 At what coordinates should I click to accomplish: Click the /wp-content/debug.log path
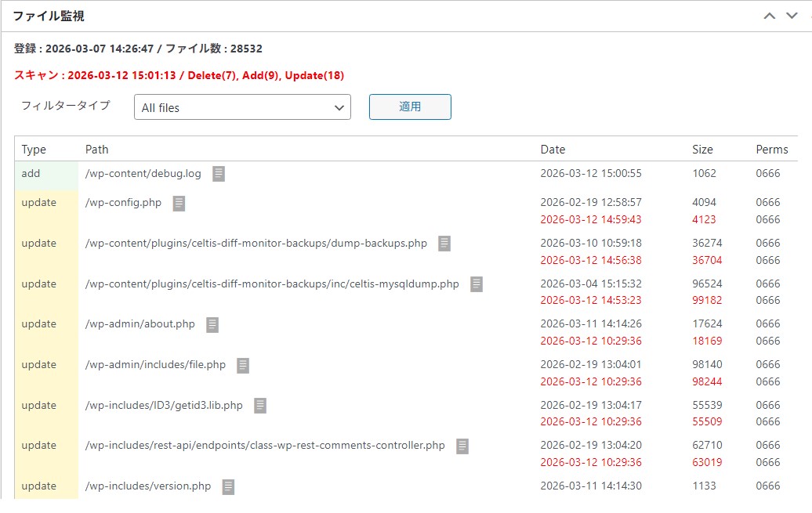[x=143, y=174]
